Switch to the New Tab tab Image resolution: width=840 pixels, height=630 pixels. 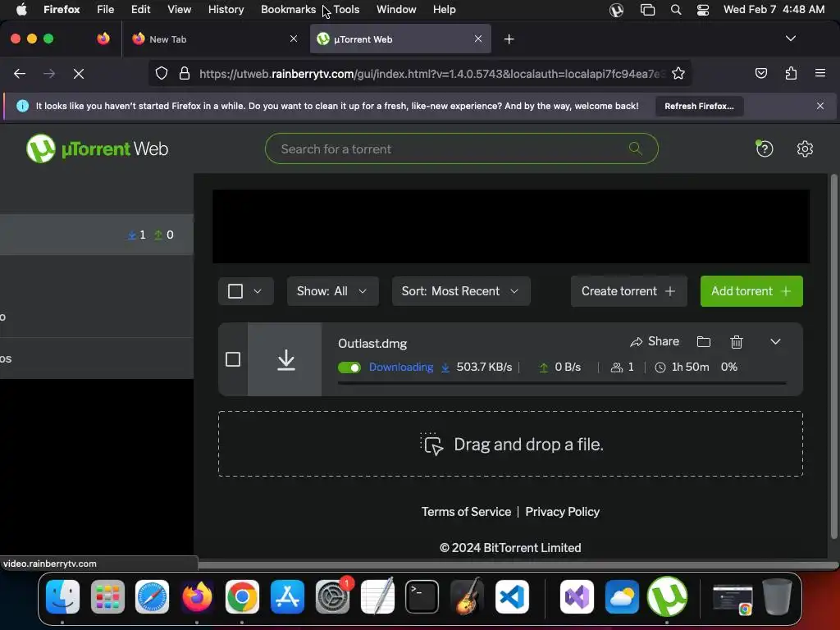click(216, 39)
